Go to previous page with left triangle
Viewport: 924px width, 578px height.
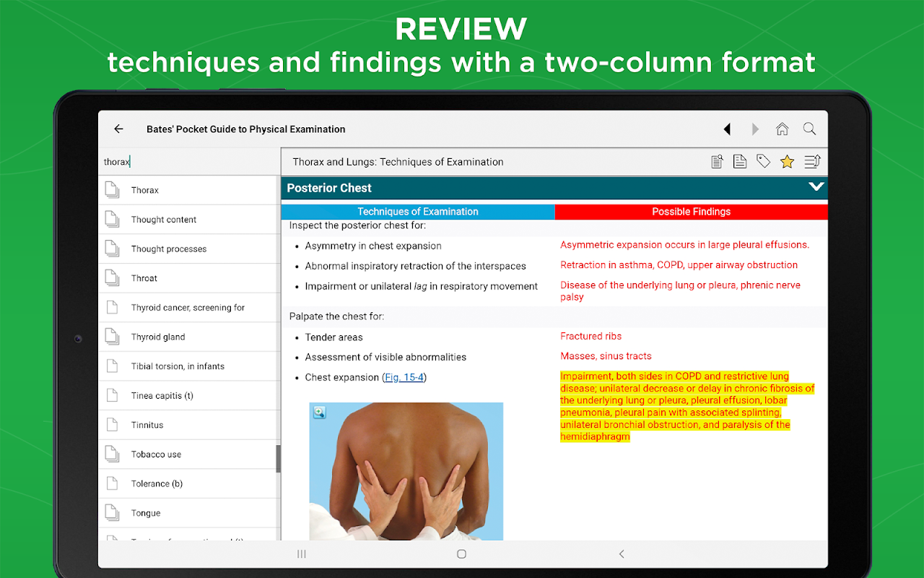click(x=727, y=129)
